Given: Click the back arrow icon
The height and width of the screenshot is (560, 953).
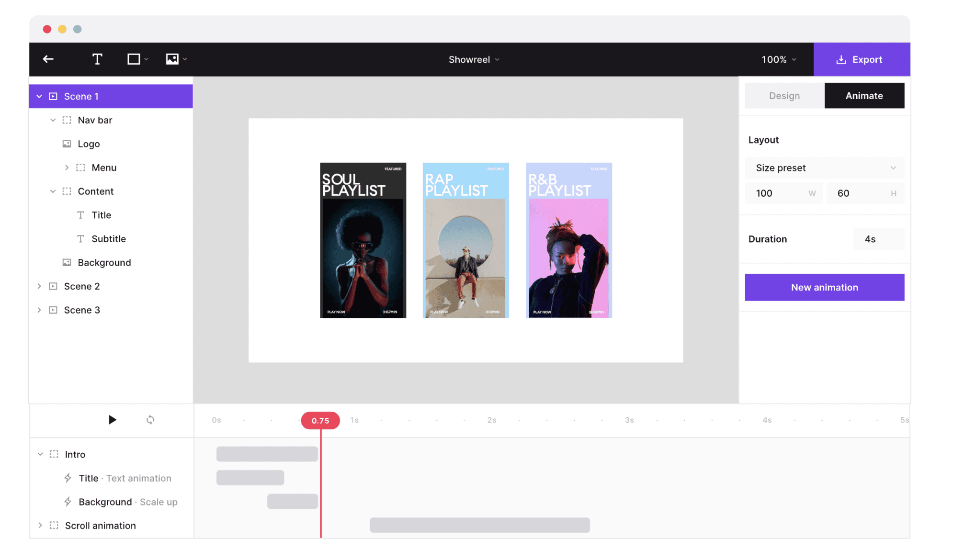Looking at the screenshot, I should coord(48,59).
